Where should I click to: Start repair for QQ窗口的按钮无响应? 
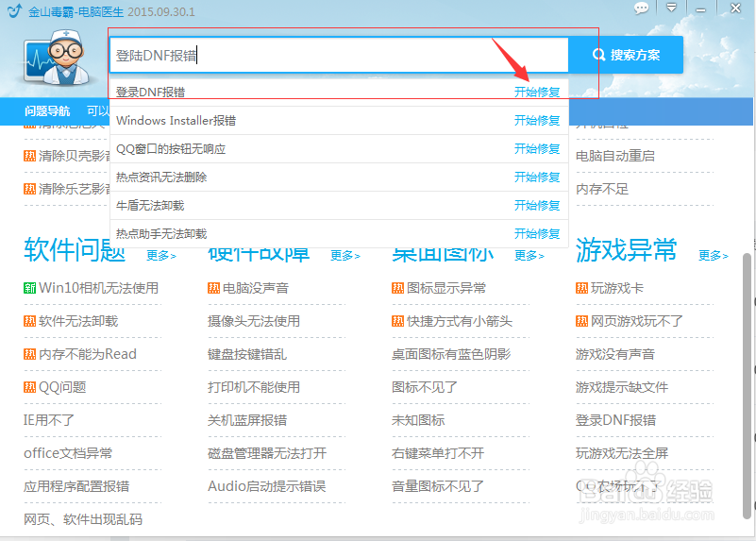tap(537, 148)
